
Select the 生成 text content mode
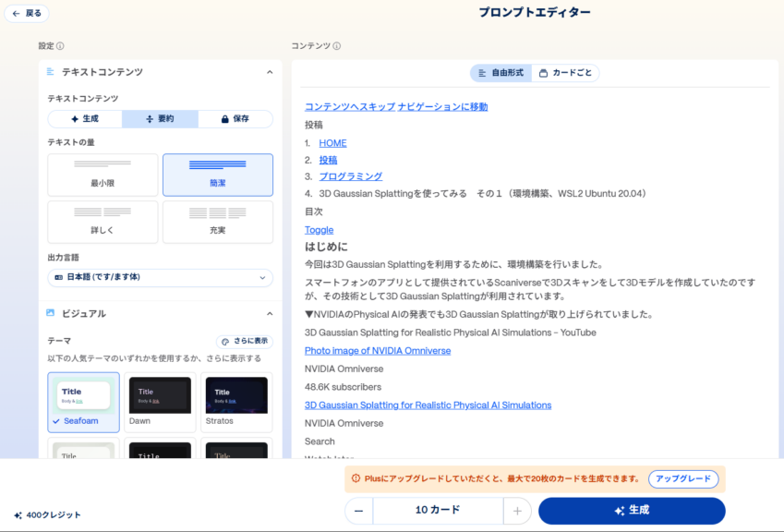point(85,119)
